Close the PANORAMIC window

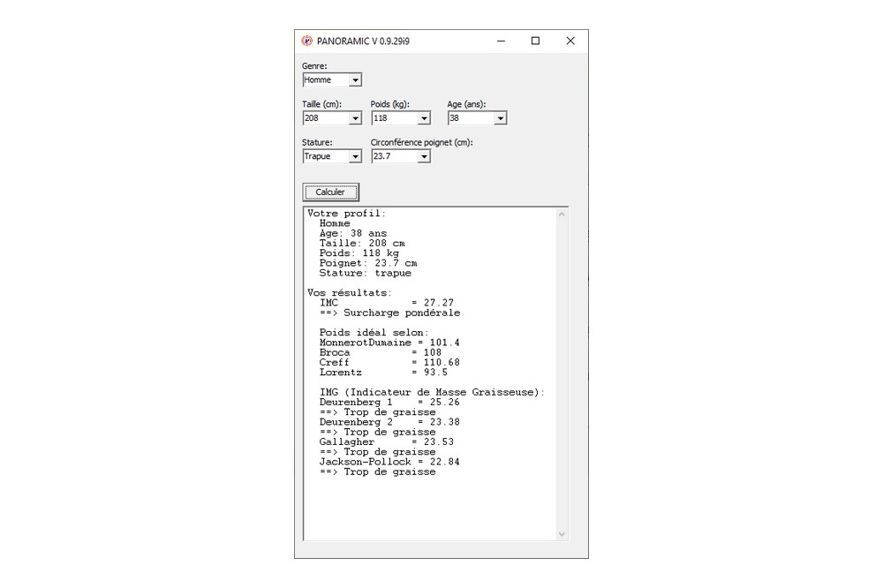click(570, 41)
